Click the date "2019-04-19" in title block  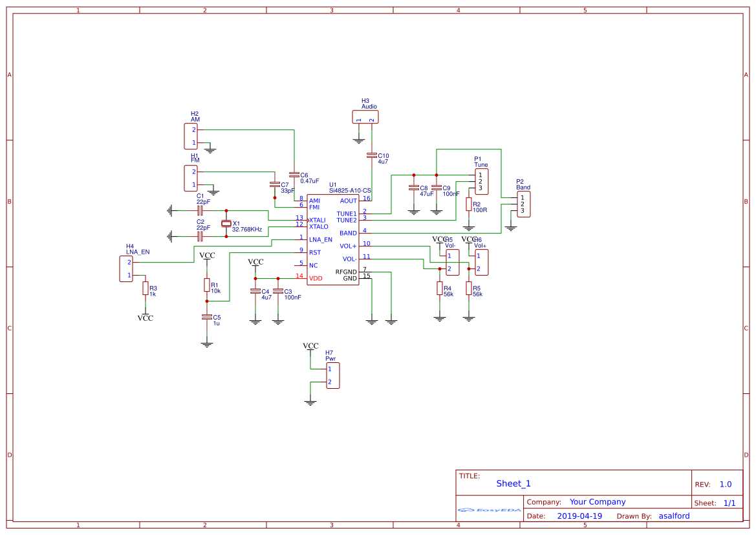[579, 516]
